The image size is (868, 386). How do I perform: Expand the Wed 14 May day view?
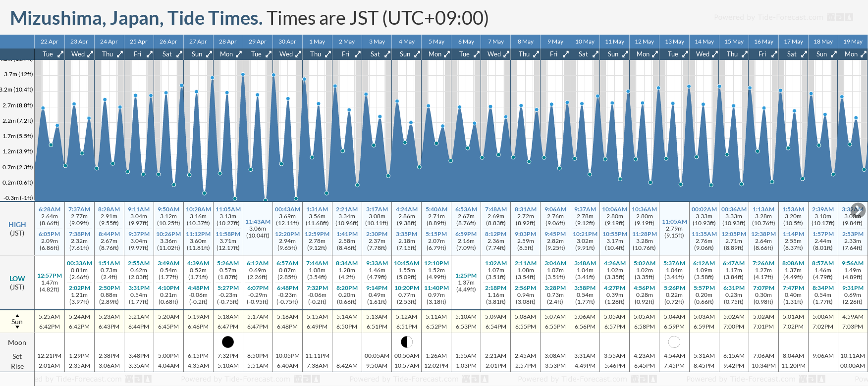715,54
